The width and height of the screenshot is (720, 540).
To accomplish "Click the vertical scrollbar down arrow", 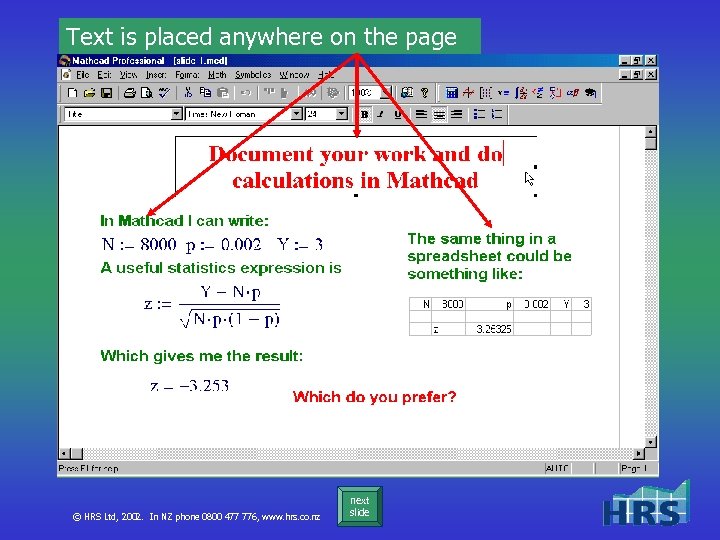I will (x=651, y=442).
